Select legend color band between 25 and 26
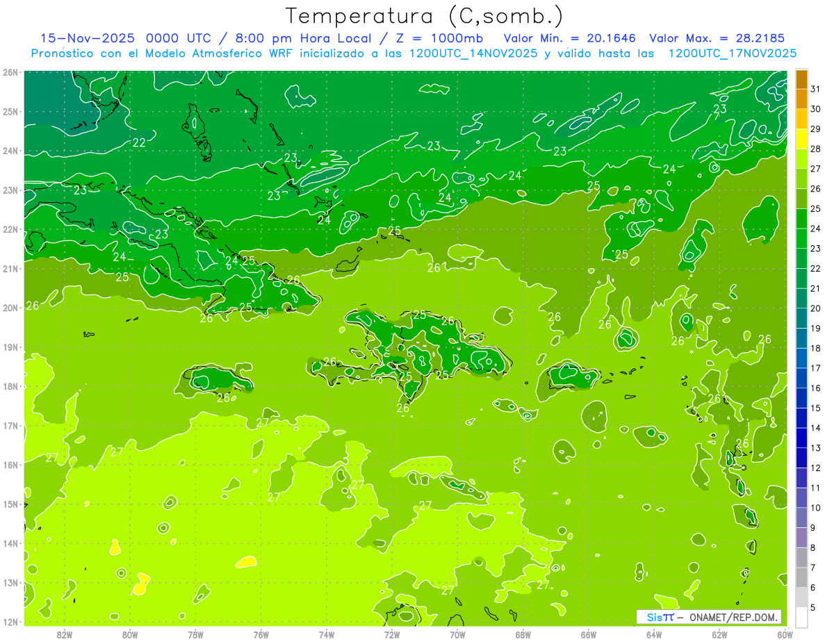This screenshot has width=834, height=644. (x=801, y=199)
